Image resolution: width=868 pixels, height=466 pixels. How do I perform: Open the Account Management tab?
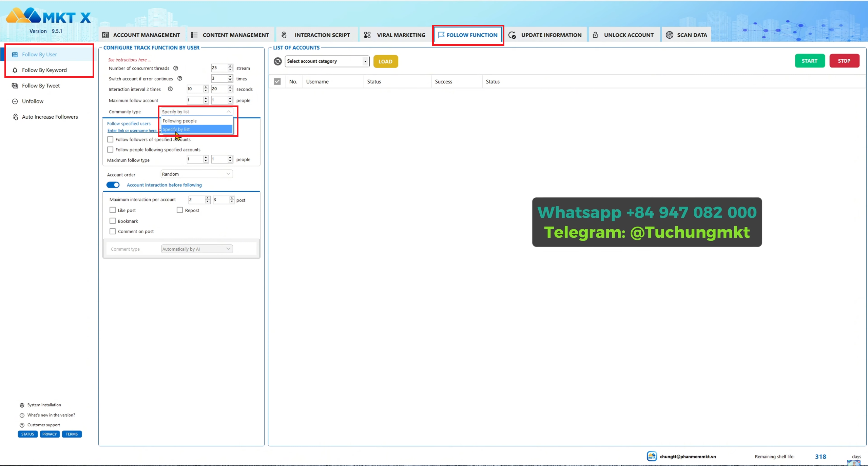click(142, 35)
